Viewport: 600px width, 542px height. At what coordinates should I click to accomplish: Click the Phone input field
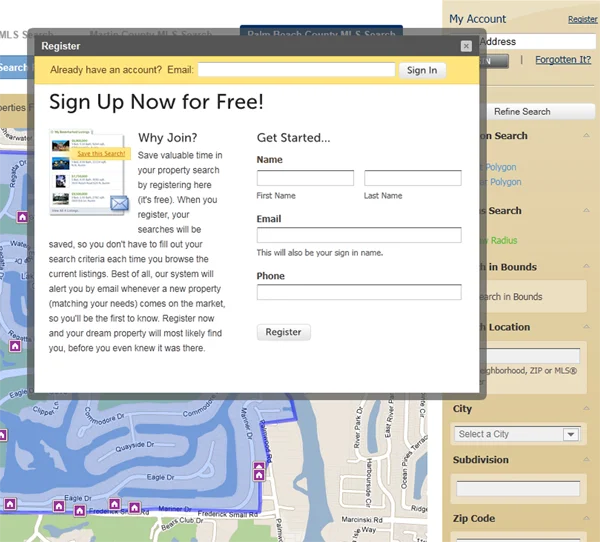point(358,293)
